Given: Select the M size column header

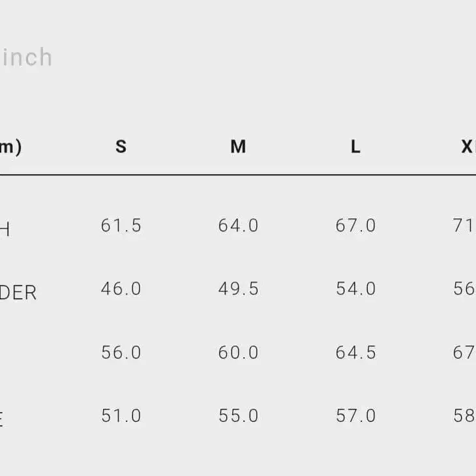Looking at the screenshot, I should pyautogui.click(x=238, y=147).
